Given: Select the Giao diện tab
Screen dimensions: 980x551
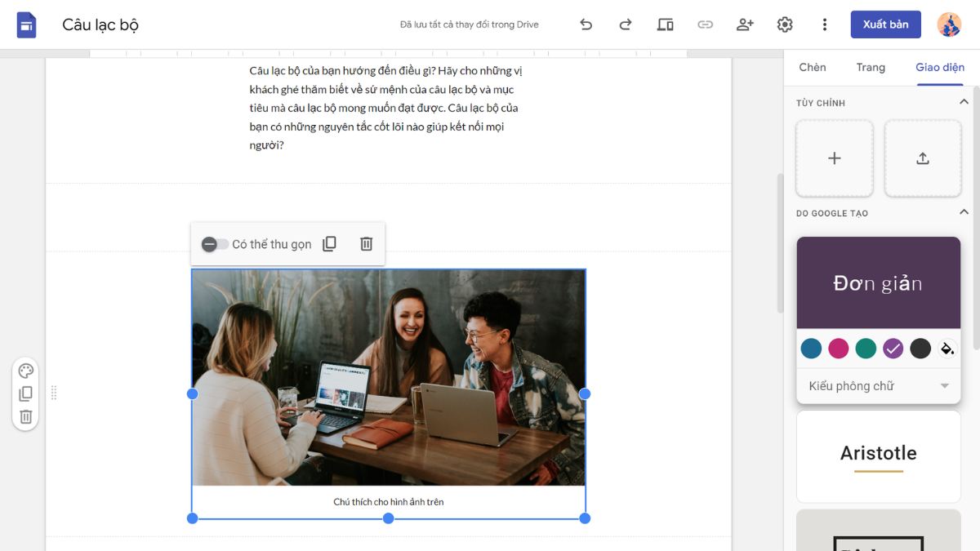Looking at the screenshot, I should (x=940, y=68).
